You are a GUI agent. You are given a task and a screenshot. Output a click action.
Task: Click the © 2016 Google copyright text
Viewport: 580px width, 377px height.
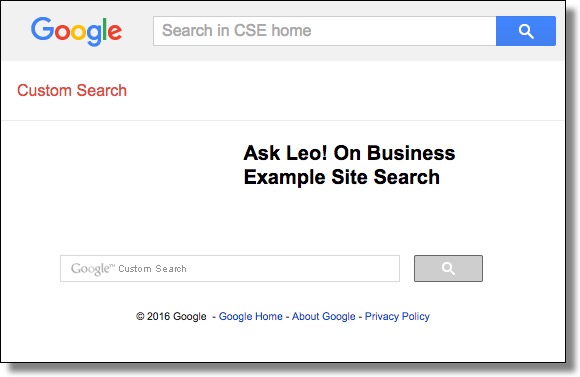click(x=171, y=316)
